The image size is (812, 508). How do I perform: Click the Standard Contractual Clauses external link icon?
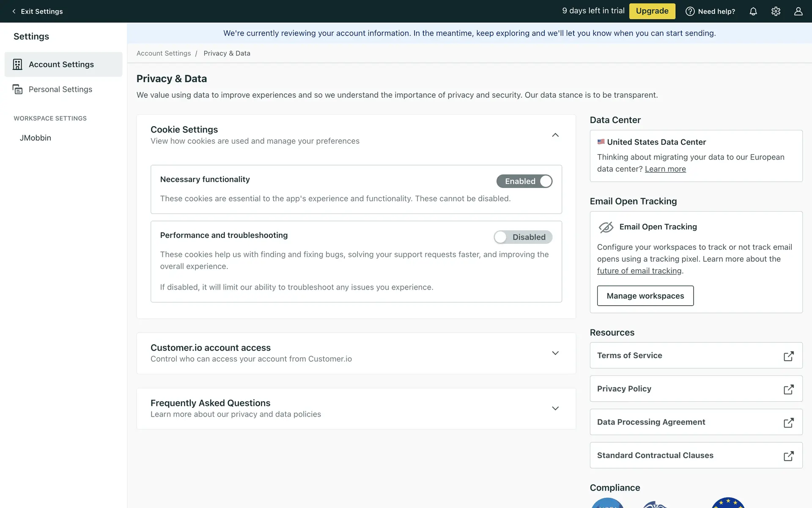[788, 456]
